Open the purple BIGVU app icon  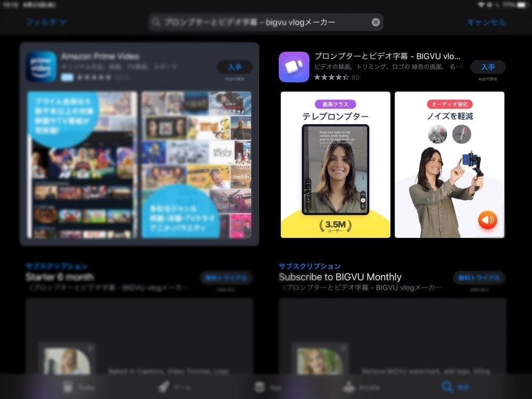294,67
